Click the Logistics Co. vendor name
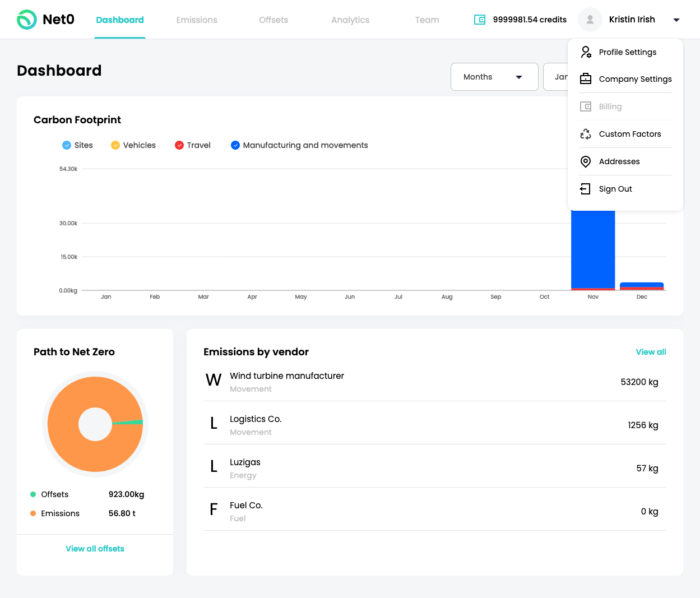700x598 pixels. pyautogui.click(x=256, y=419)
